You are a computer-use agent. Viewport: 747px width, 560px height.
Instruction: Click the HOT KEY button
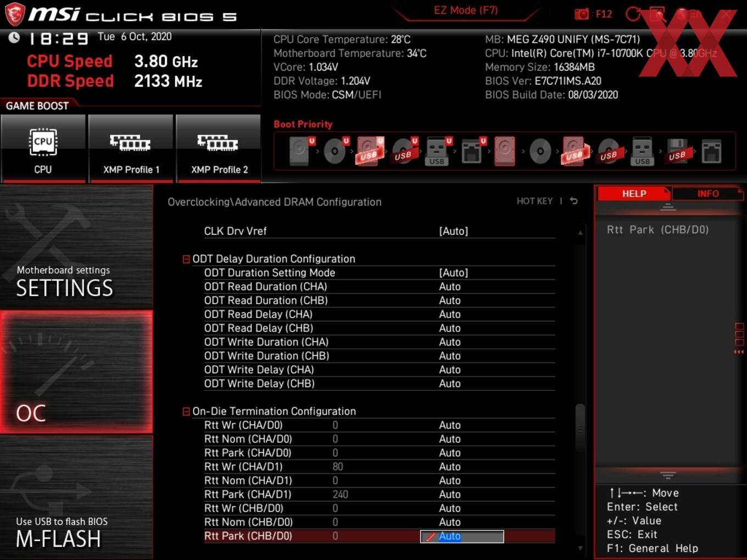(534, 201)
